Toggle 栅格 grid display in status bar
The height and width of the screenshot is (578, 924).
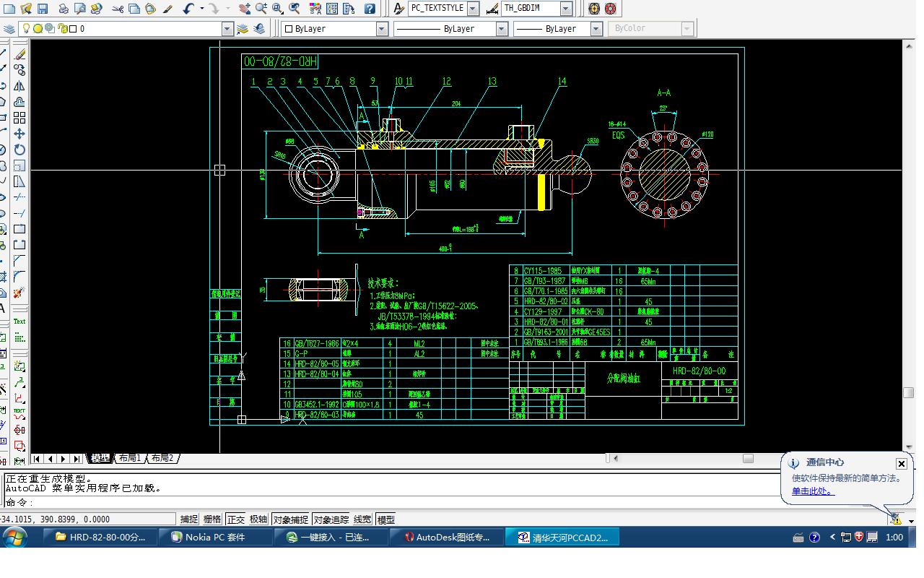[x=212, y=519]
